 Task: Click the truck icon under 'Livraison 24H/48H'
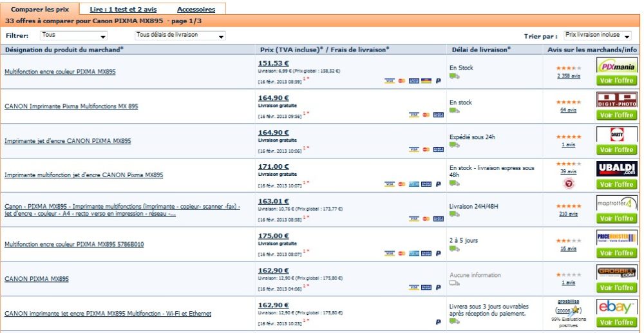[454, 214]
